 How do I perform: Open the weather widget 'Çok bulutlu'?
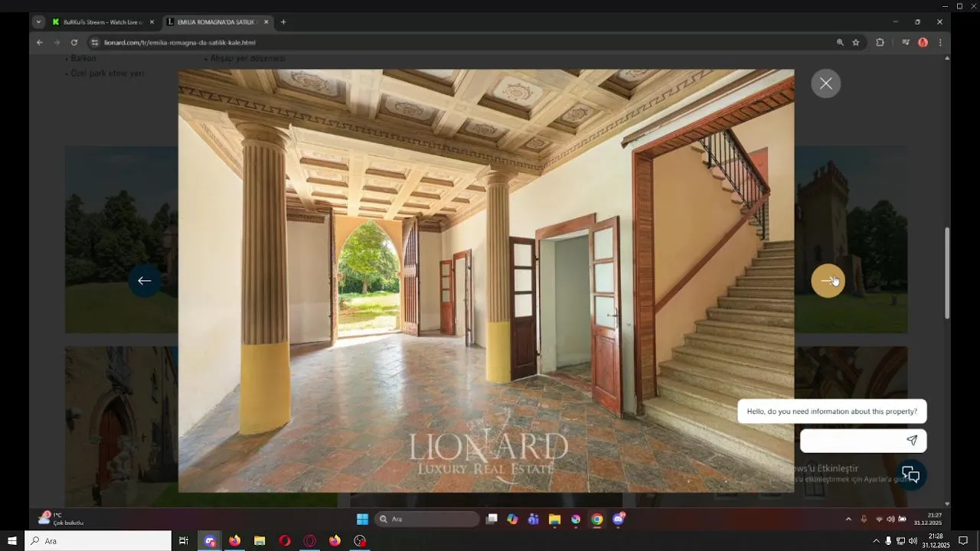point(61,519)
